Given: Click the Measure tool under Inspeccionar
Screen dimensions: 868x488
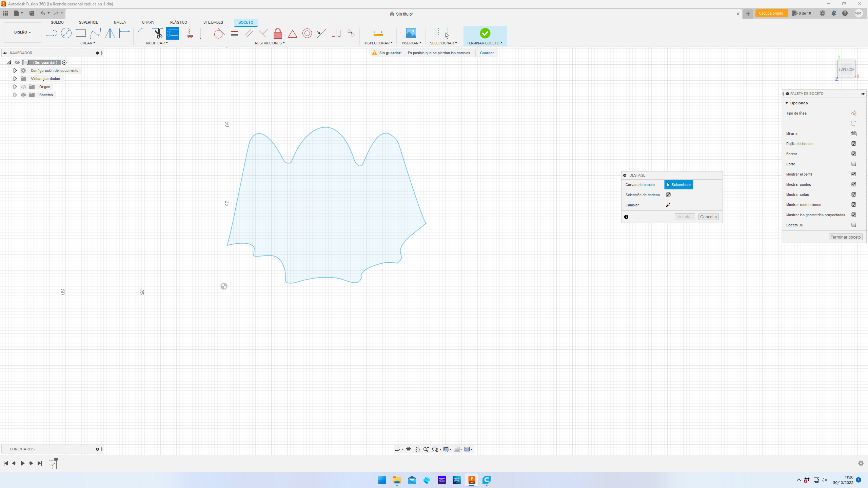Looking at the screenshot, I should click(378, 33).
